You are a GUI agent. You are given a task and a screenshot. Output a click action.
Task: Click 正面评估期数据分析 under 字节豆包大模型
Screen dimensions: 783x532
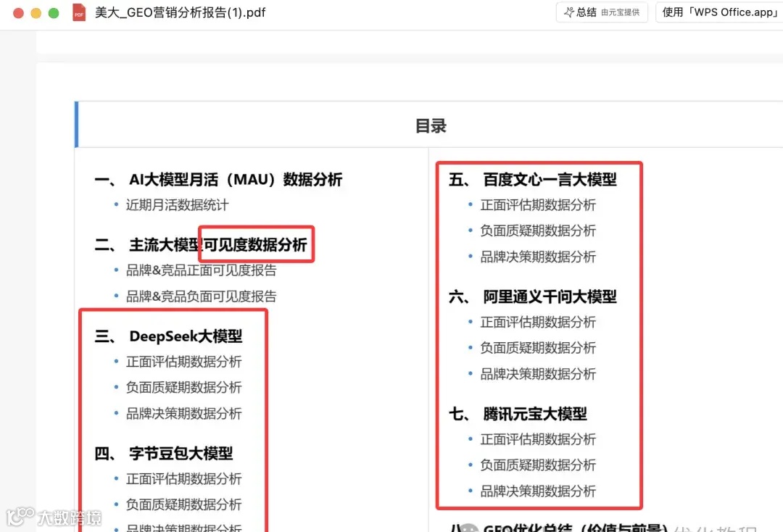183,479
